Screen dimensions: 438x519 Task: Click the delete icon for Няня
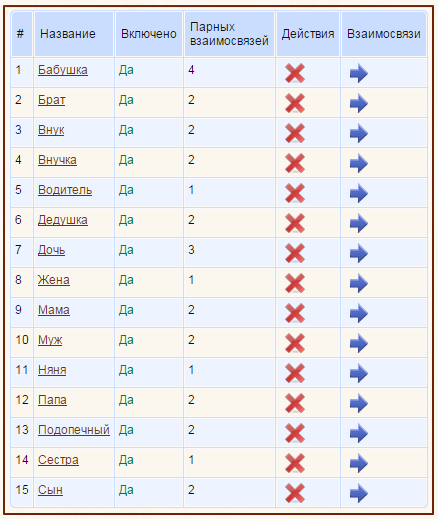[295, 373]
